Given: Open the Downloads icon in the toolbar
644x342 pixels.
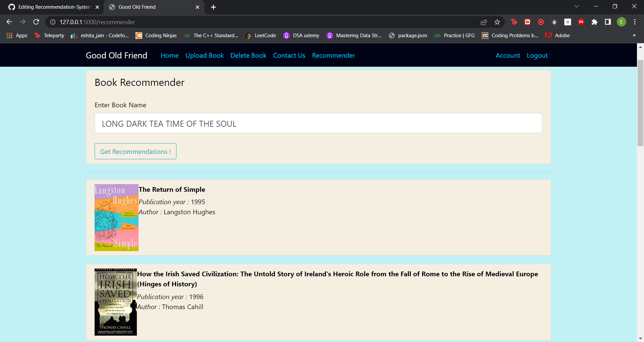Looking at the screenshot, I should (x=554, y=22).
